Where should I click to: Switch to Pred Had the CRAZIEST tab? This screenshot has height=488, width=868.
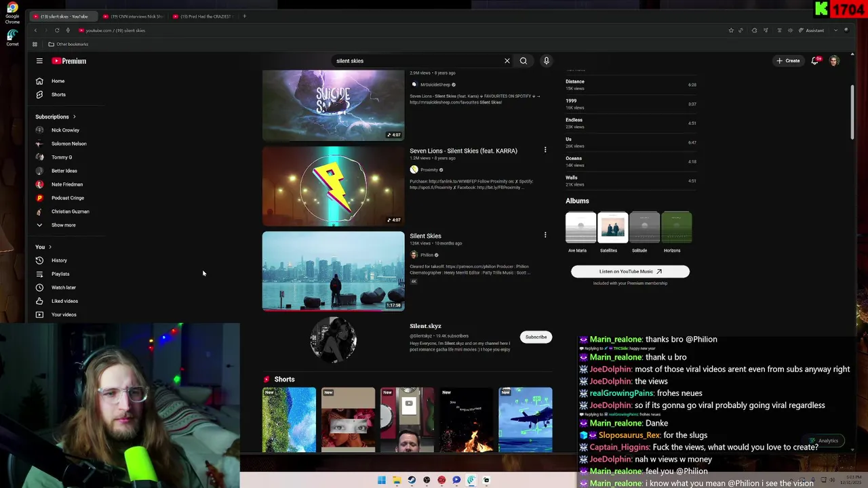point(202,16)
